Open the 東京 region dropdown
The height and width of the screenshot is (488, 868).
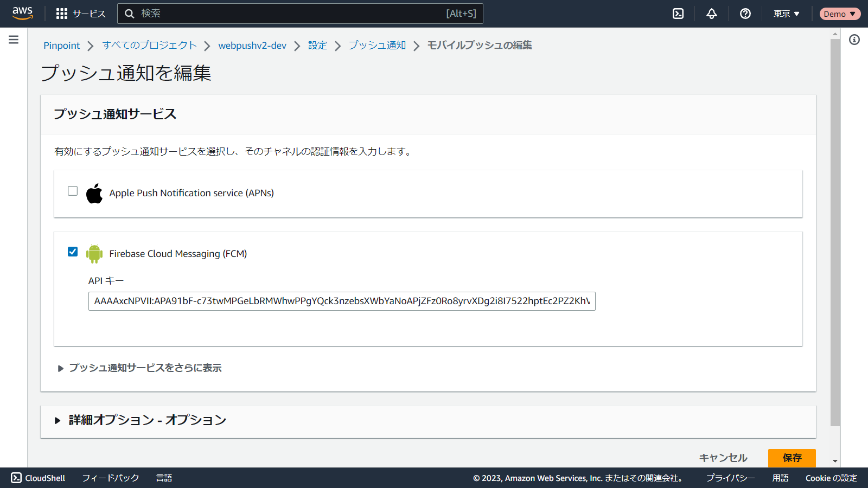(786, 14)
